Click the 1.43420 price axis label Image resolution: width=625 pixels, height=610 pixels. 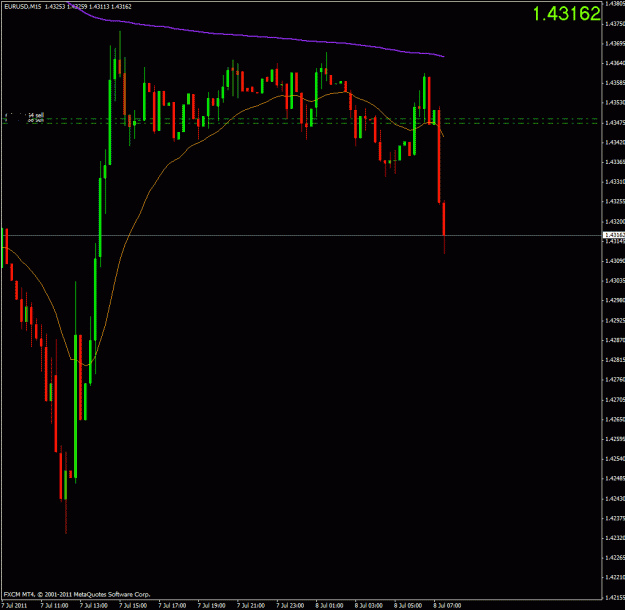pos(615,142)
